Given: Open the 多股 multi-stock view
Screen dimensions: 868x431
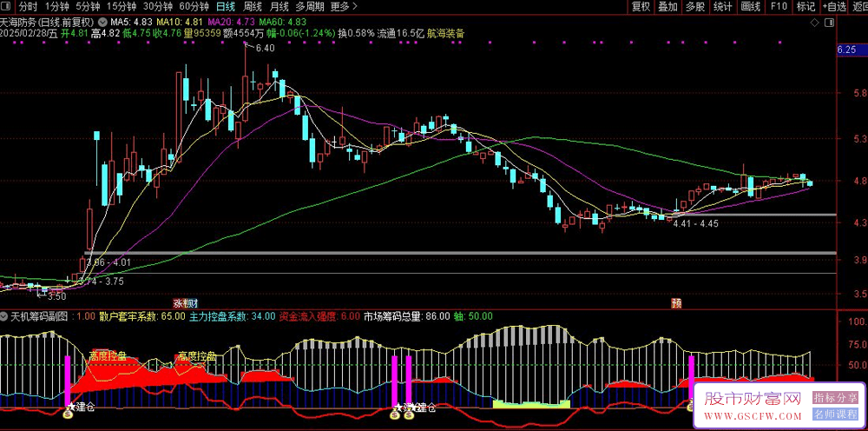Looking at the screenshot, I should coord(695,7).
